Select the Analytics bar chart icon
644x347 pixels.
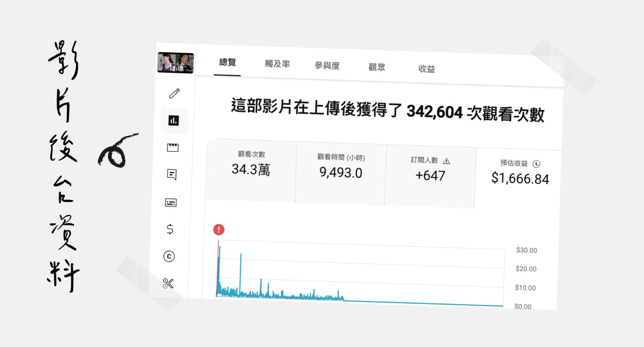[x=173, y=121]
